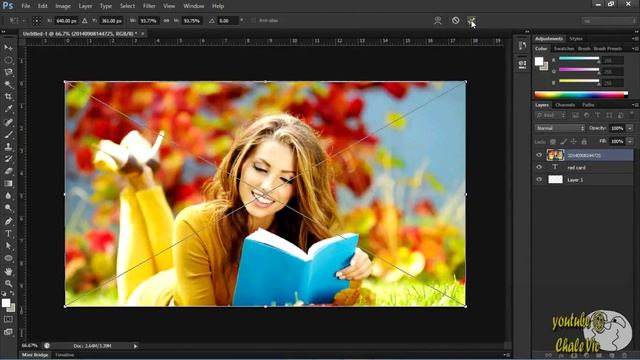Open the Normal blend mode dropdown

(560, 128)
